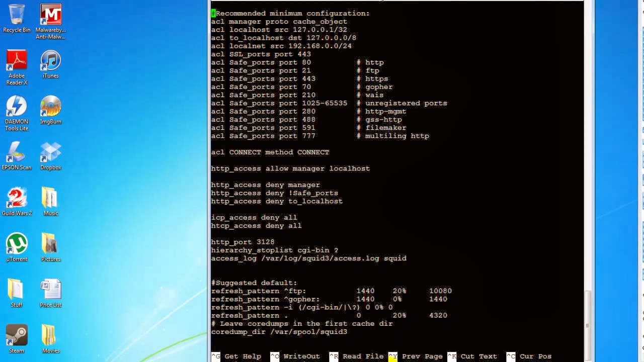Click the ^K Cut Text shortcut
This screenshot has height=362, width=644.
coord(472,356)
